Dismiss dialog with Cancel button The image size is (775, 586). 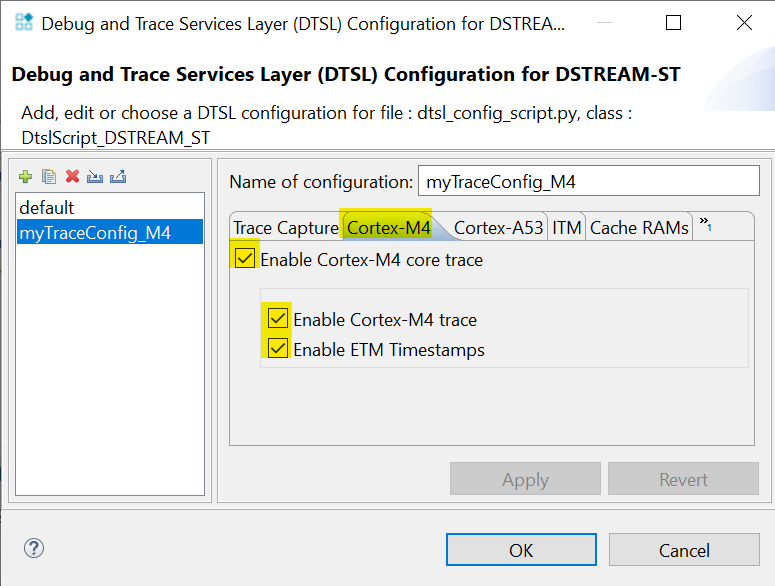[684, 549]
